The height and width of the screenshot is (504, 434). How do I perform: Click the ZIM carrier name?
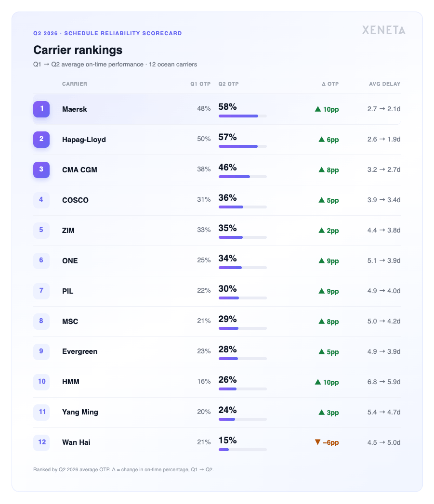pos(68,231)
